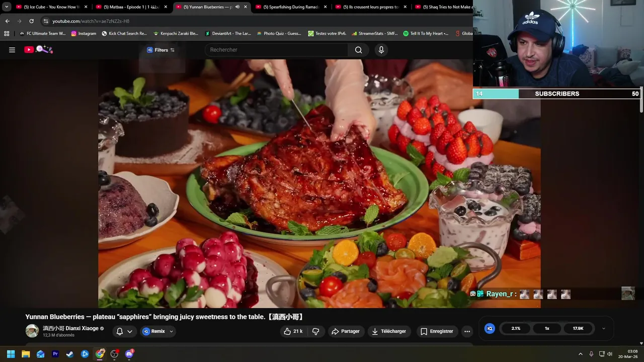The image size is (644, 362).
Task: Open Steam from taskbar
Action: [x=70, y=354]
